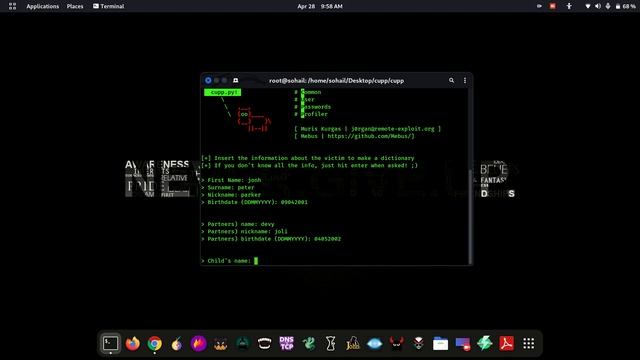Open the accessibility icon in top bar
Screen dimensions: 640x360
click(x=569, y=6)
